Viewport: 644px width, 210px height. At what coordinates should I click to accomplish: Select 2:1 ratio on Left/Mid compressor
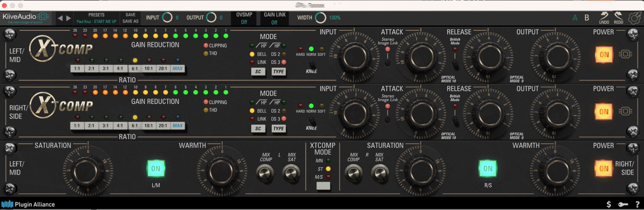click(91, 69)
